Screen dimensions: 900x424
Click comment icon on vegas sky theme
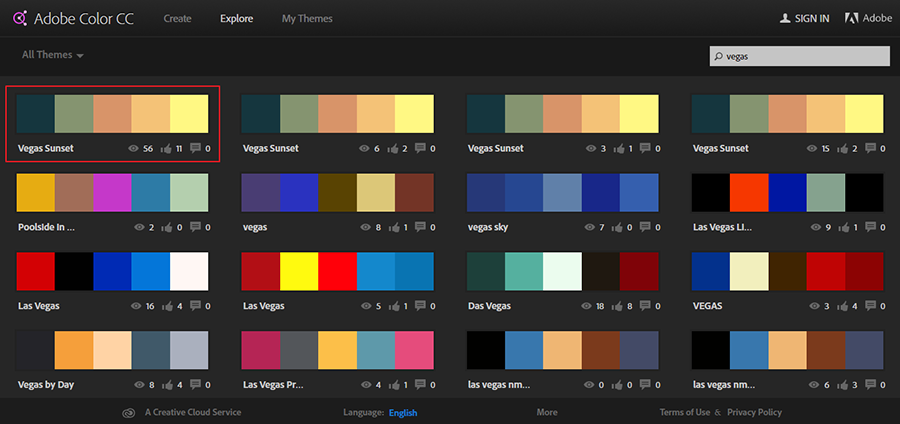(x=645, y=227)
